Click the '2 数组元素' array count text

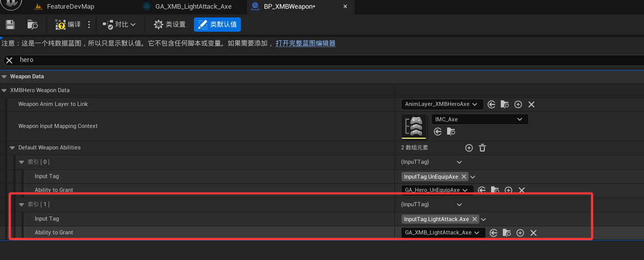coord(414,147)
